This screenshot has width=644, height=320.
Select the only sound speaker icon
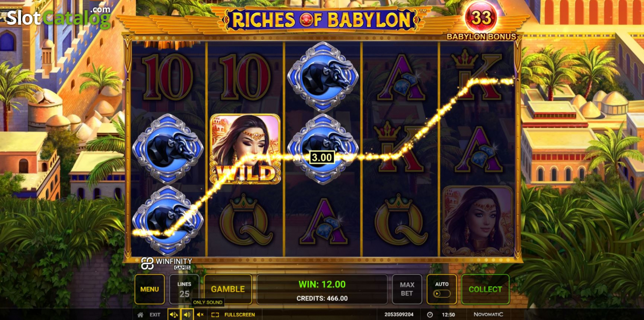187,315
